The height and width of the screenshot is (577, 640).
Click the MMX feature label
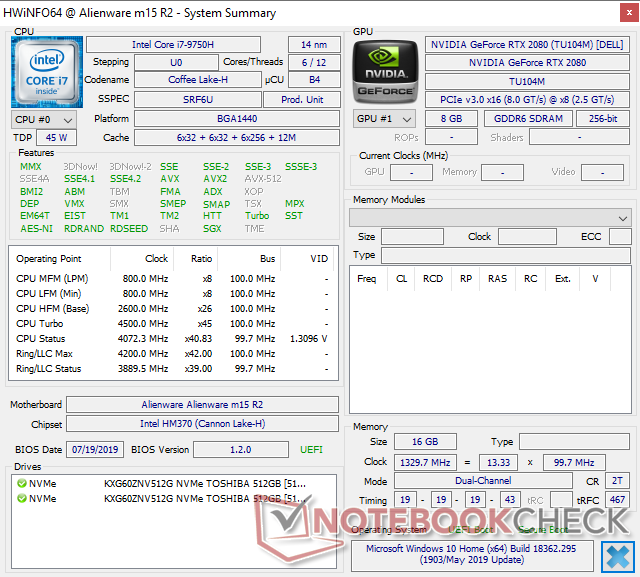click(x=31, y=166)
